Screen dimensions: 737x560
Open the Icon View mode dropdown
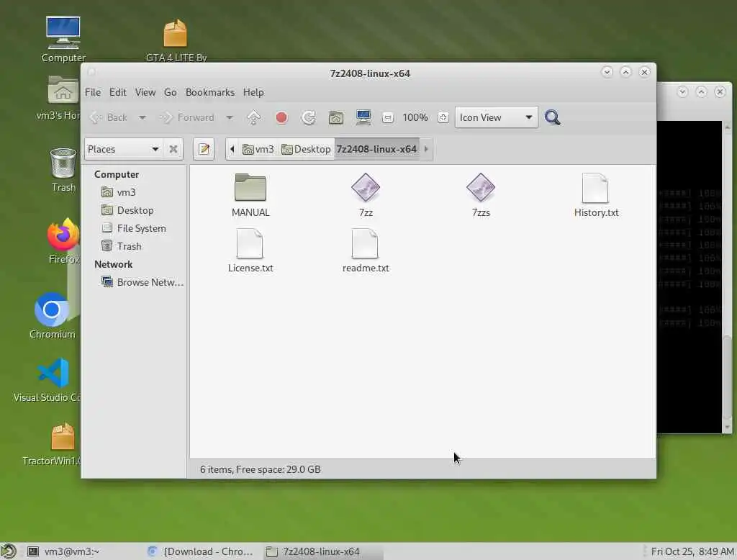497,117
